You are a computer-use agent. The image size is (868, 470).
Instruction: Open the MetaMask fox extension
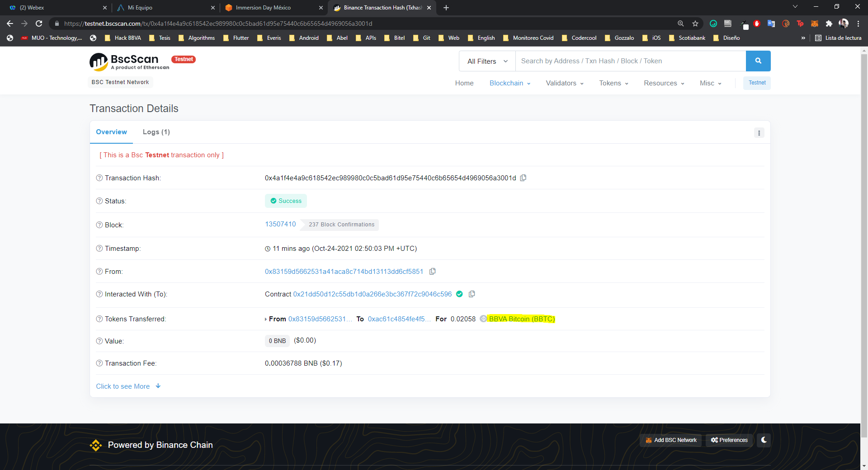click(x=815, y=23)
